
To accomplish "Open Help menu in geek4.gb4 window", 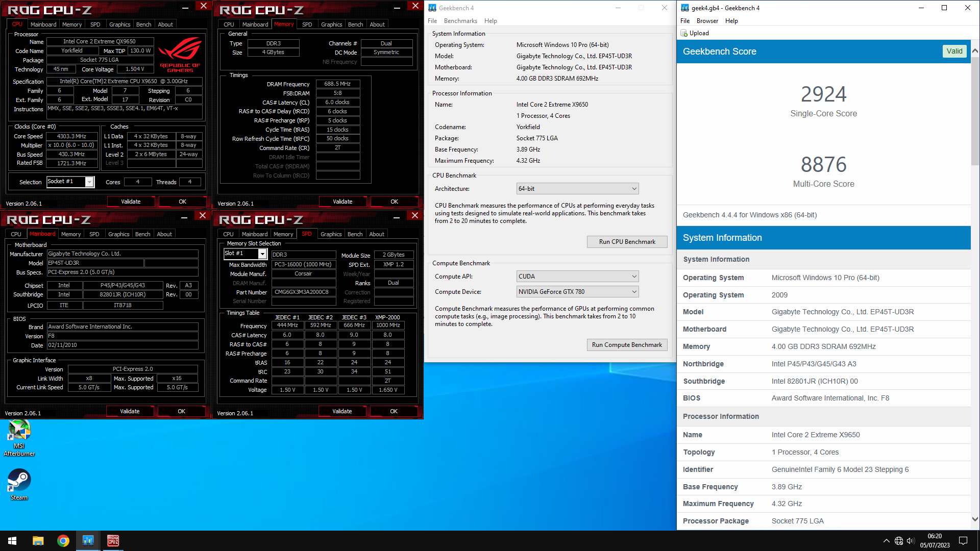I will pos(731,21).
